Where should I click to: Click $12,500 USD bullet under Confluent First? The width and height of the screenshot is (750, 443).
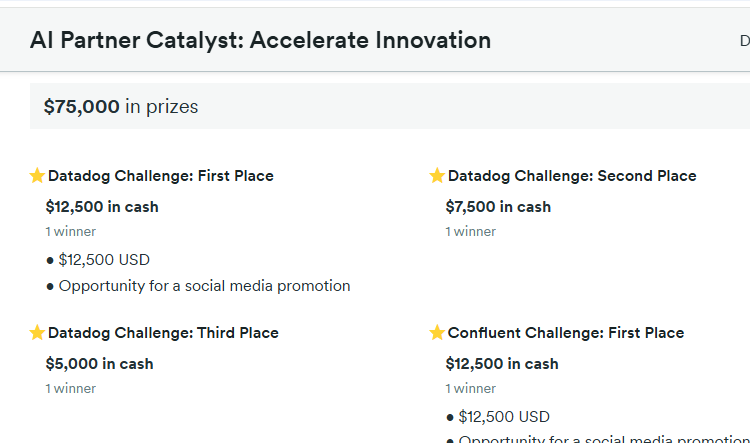click(504, 417)
